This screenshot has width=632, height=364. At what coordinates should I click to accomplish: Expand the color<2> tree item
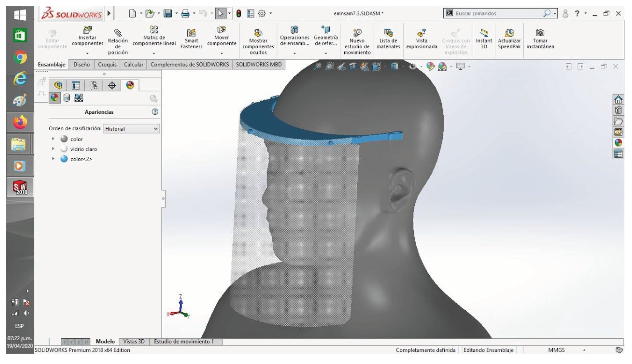pyautogui.click(x=53, y=159)
